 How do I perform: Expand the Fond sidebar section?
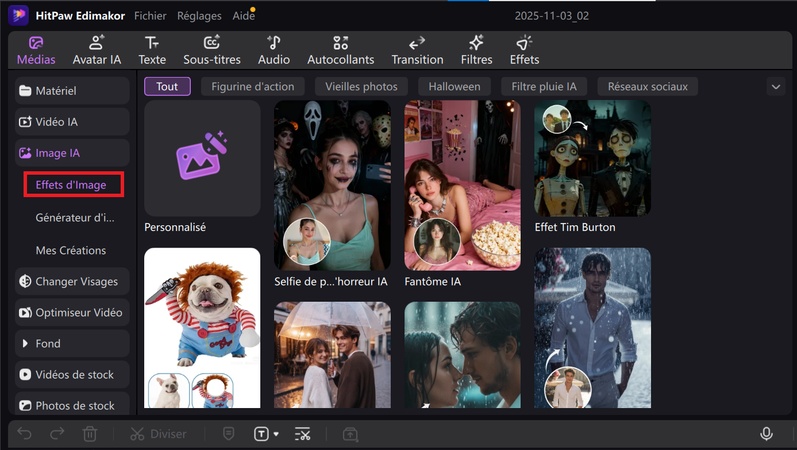pyautogui.click(x=72, y=343)
